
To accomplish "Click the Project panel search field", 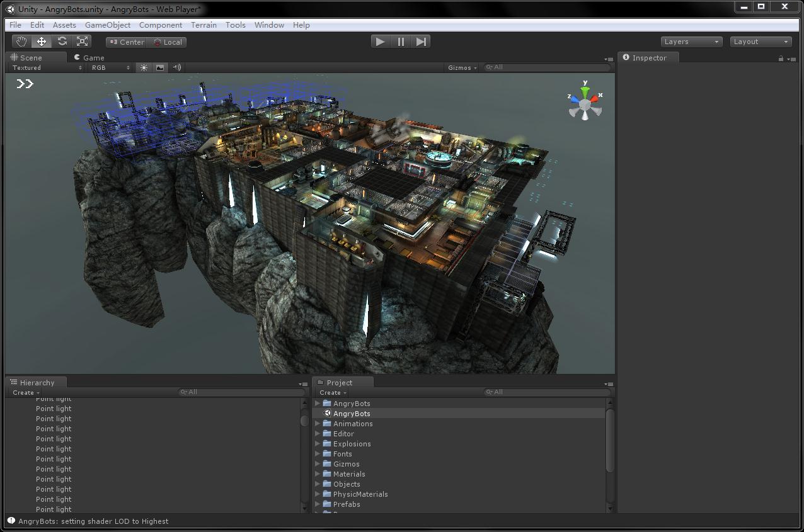I will pos(548,392).
